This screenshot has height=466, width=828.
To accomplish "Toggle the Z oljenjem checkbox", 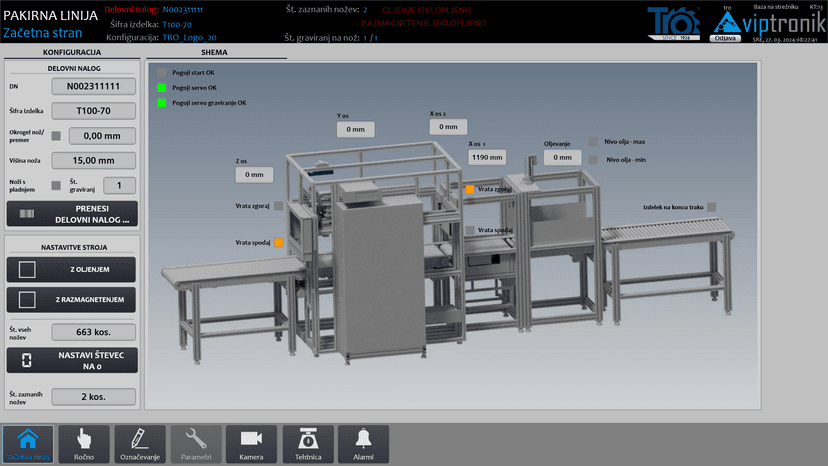I will [28, 270].
